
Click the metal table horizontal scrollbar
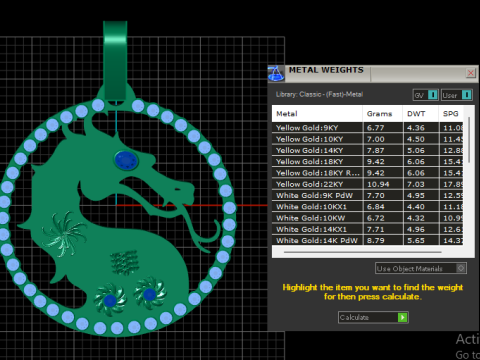coord(363,252)
